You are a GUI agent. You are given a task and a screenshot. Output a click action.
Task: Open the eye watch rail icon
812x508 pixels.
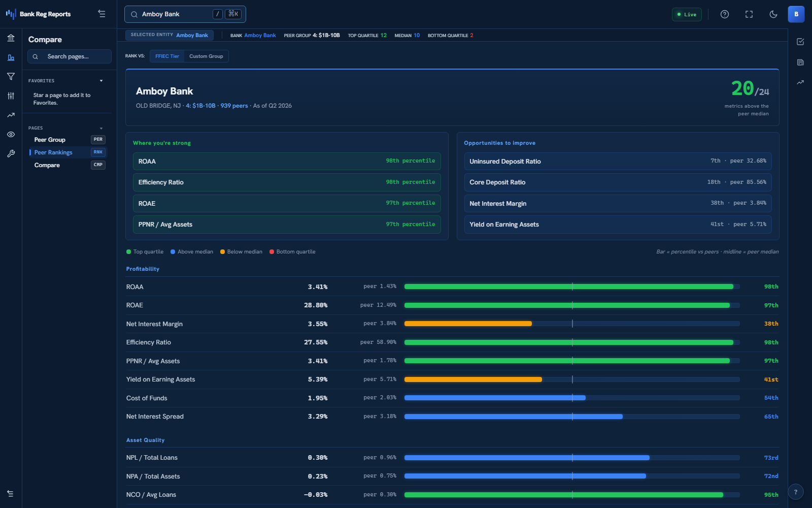[11, 135]
